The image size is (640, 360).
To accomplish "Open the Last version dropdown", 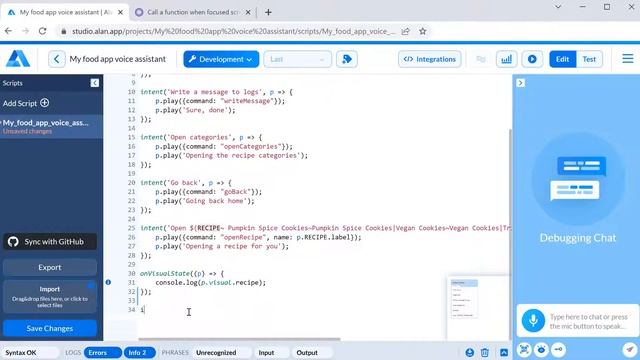I will pos(297,59).
